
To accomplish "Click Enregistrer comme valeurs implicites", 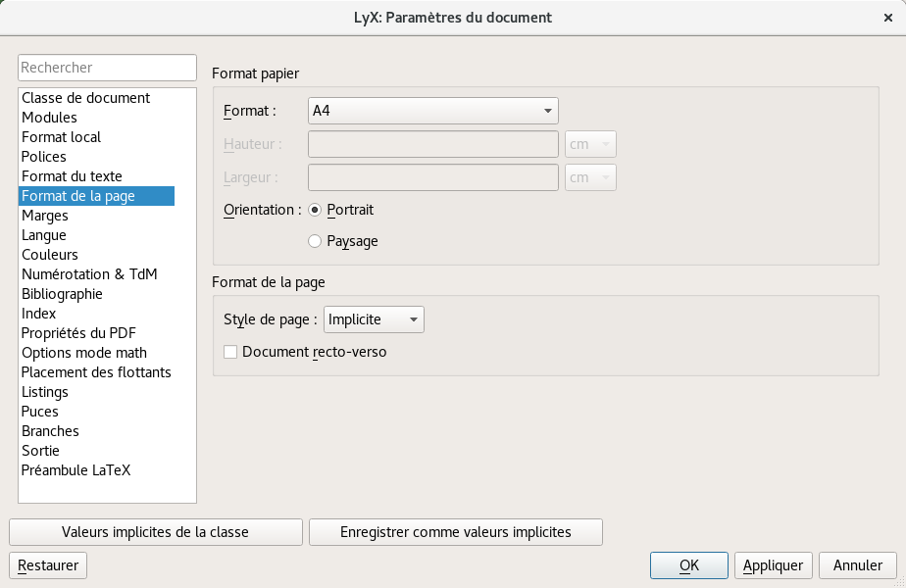I will tap(455, 532).
